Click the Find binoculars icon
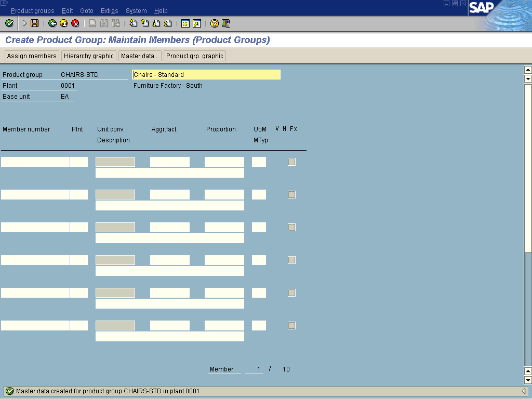532x399 pixels. point(104,23)
